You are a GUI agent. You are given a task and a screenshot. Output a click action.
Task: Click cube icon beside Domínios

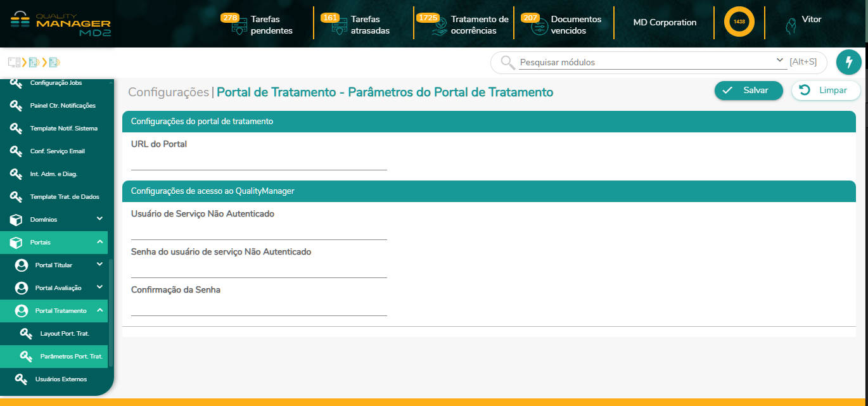pos(16,220)
